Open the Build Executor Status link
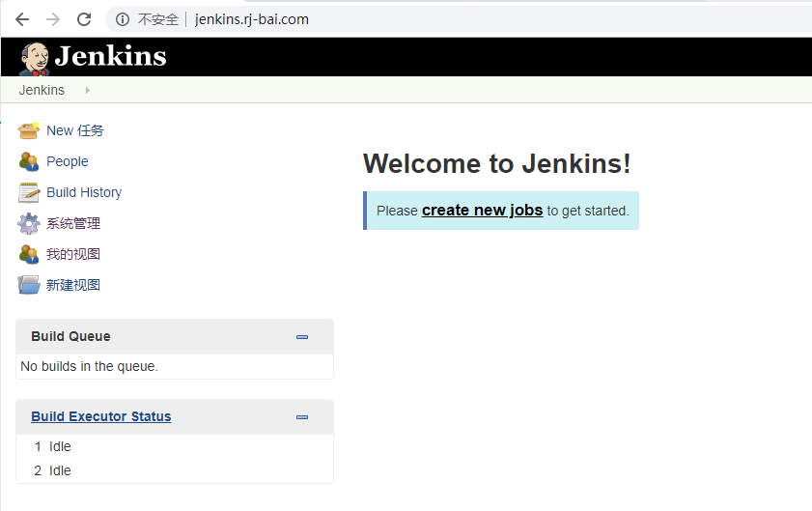Image resolution: width=812 pixels, height=511 pixels. pos(101,416)
